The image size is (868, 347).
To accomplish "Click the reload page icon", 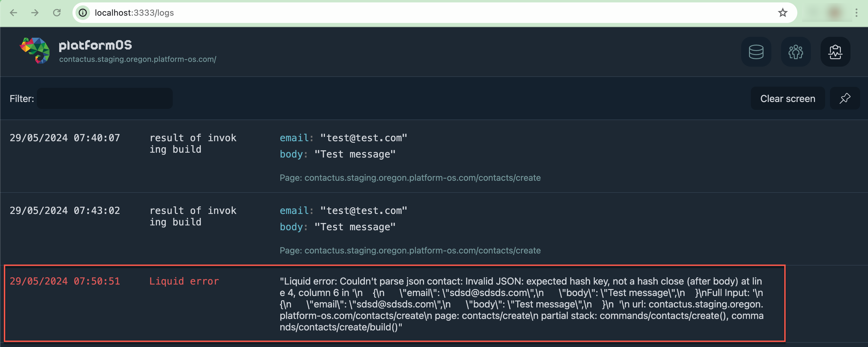I will [57, 13].
